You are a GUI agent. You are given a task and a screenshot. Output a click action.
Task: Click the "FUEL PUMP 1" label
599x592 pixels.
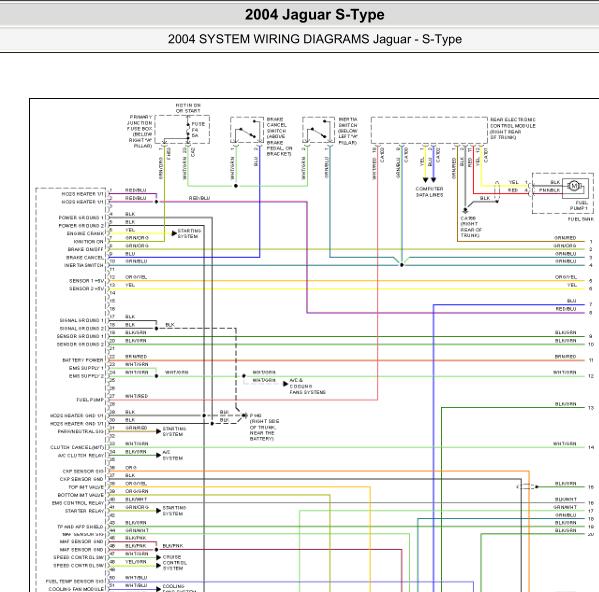click(x=579, y=205)
